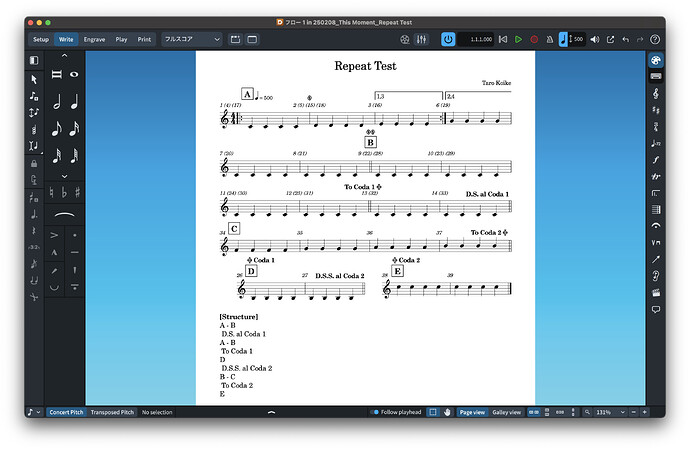Click the 500 tempo value field
This screenshot has width=690, height=449.
coord(578,40)
